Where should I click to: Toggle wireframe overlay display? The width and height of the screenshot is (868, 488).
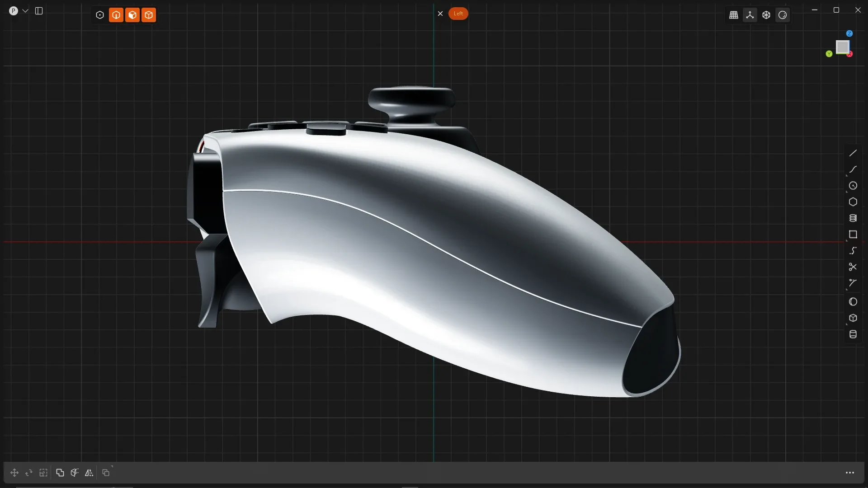[766, 15]
